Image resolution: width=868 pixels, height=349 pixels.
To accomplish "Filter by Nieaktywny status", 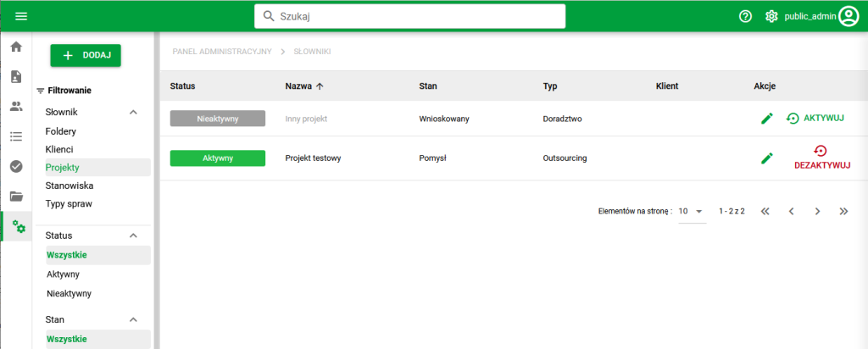I will [70, 294].
